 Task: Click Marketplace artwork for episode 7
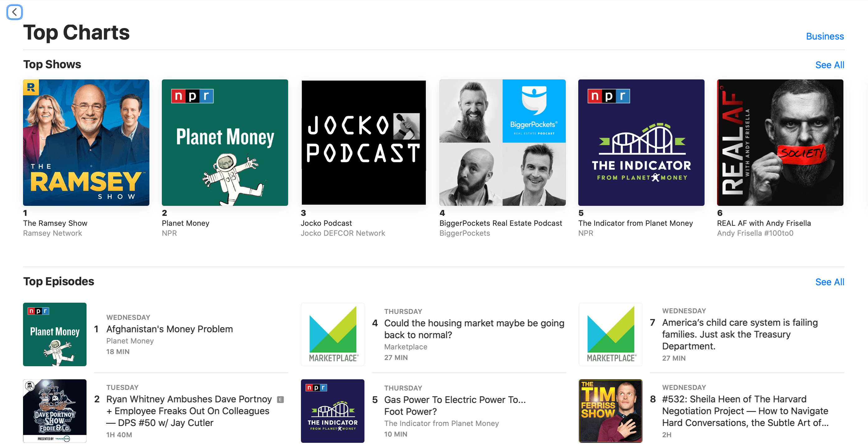coord(610,334)
